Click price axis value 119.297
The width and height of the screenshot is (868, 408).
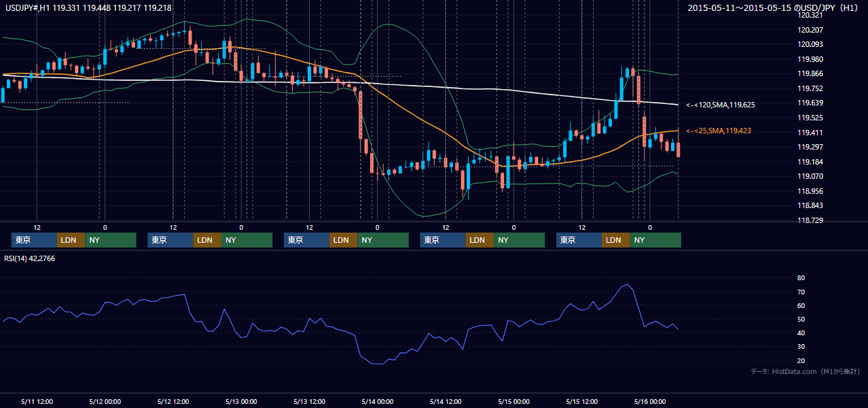[x=810, y=147]
